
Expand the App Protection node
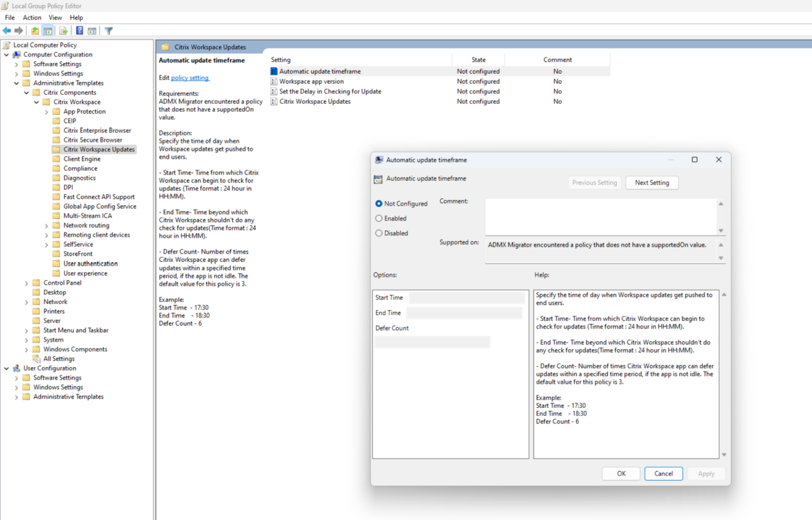coord(46,111)
